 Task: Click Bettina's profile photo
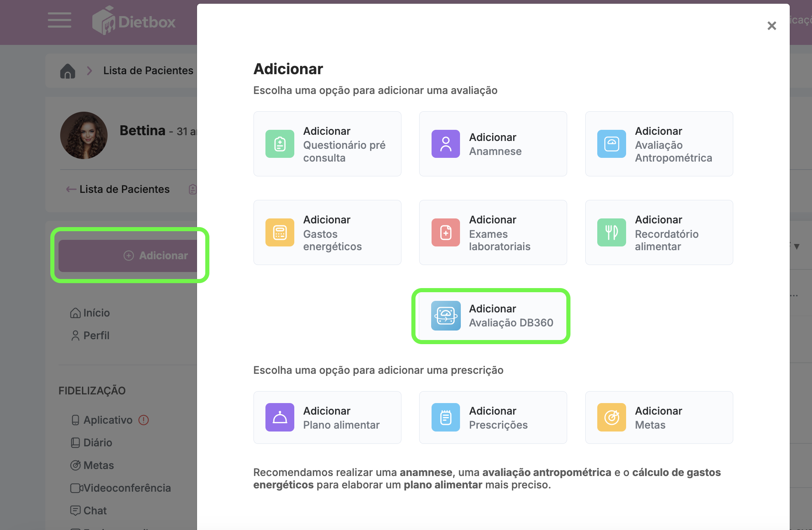point(84,135)
